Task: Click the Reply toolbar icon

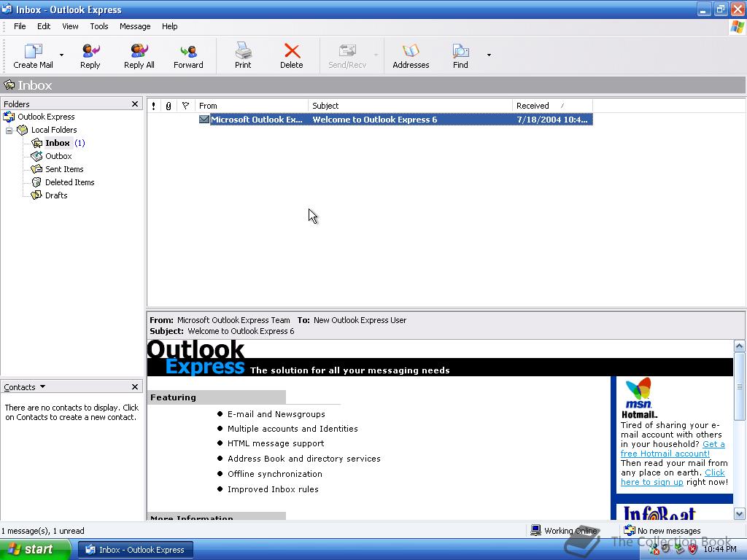Action: click(x=90, y=50)
